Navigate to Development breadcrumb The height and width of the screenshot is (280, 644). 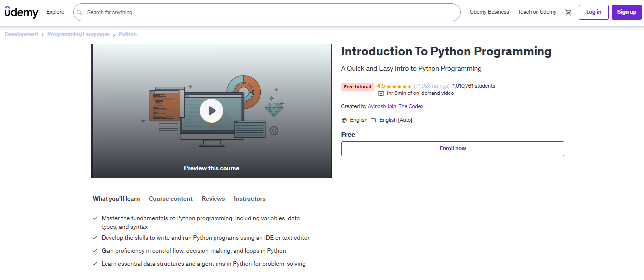(22, 35)
